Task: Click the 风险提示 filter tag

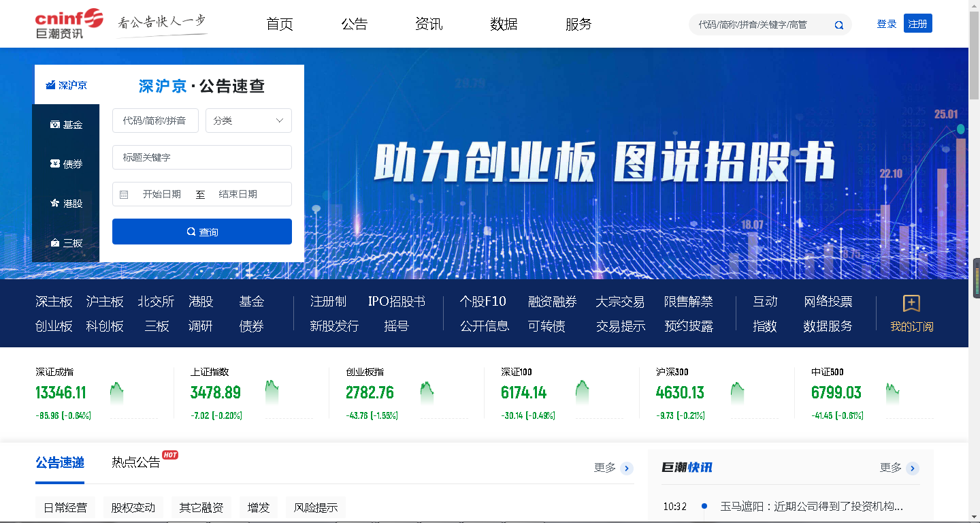Action: pos(316,508)
